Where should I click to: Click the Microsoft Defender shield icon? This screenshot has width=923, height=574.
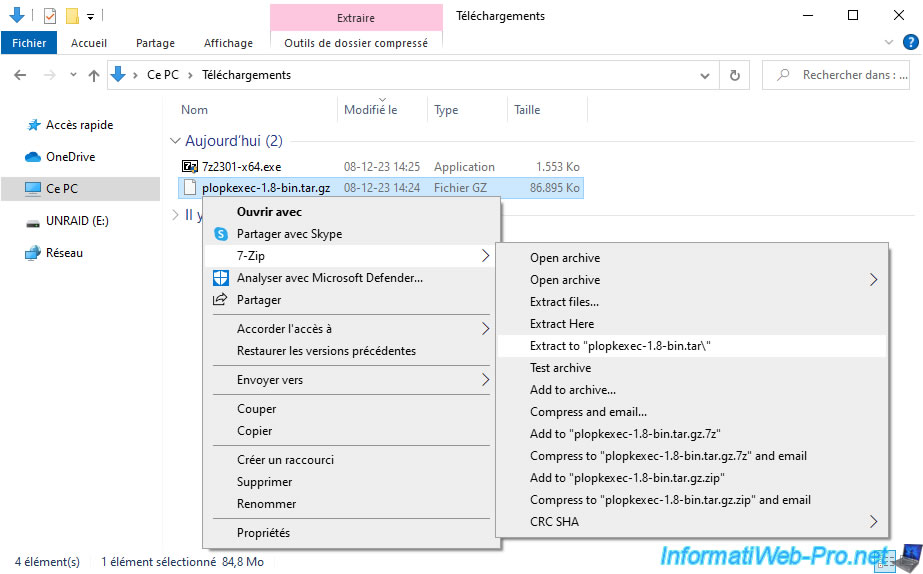[x=221, y=278]
